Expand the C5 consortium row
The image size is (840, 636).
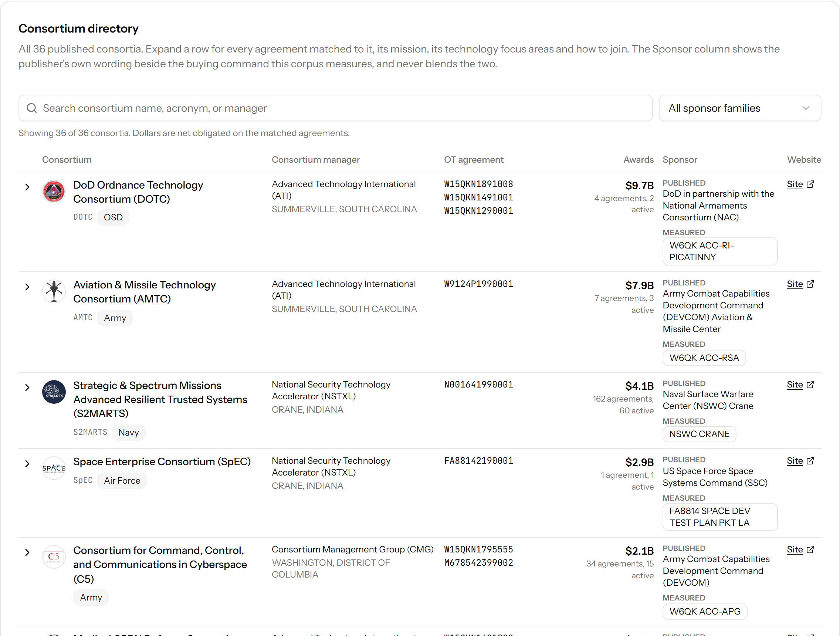(27, 552)
